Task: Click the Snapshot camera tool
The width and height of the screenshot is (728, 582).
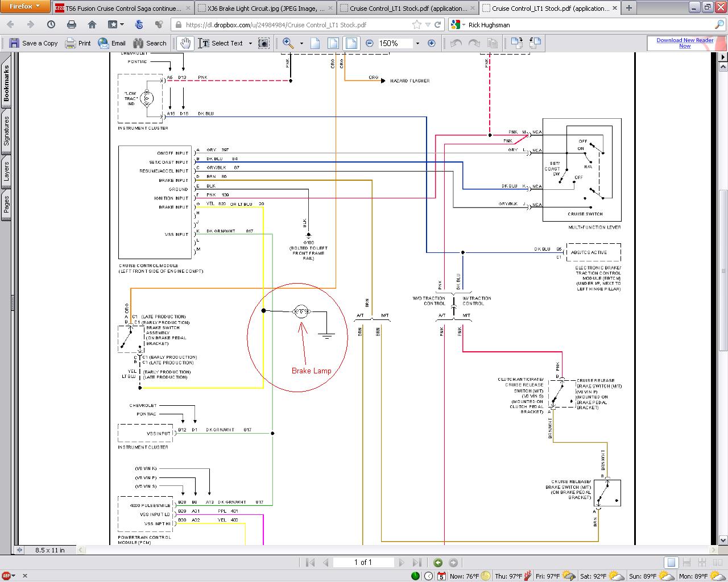Action: click(x=263, y=43)
